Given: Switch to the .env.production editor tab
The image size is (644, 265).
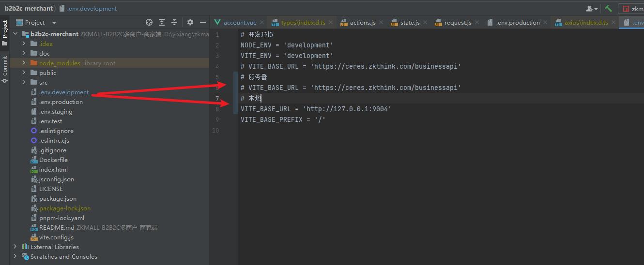Looking at the screenshot, I should 518,23.
